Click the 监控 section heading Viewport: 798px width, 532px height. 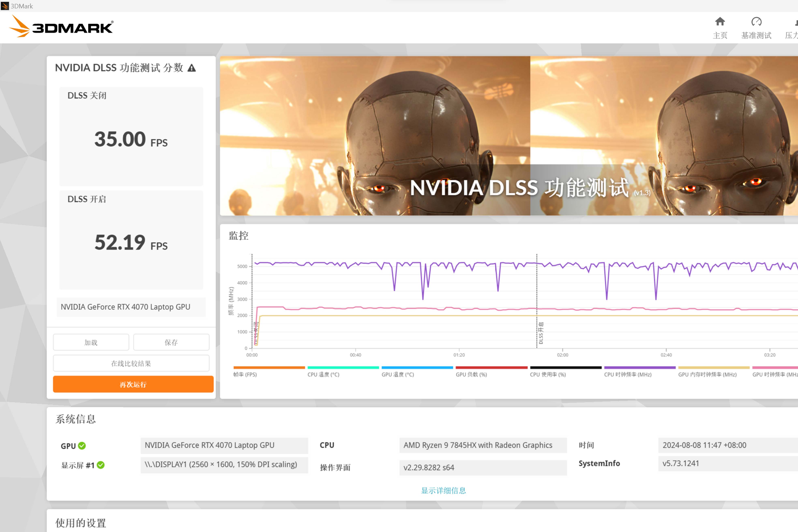(x=238, y=235)
